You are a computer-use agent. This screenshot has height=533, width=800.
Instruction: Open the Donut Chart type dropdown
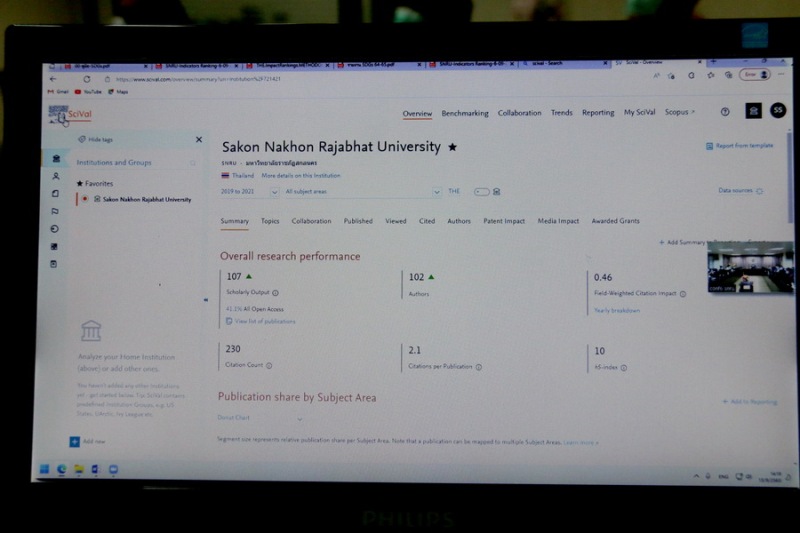coord(260,419)
